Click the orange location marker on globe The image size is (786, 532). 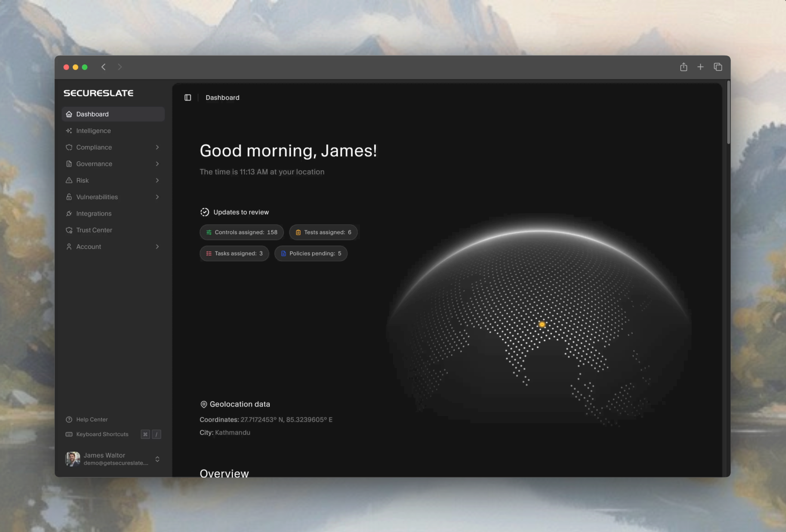542,324
